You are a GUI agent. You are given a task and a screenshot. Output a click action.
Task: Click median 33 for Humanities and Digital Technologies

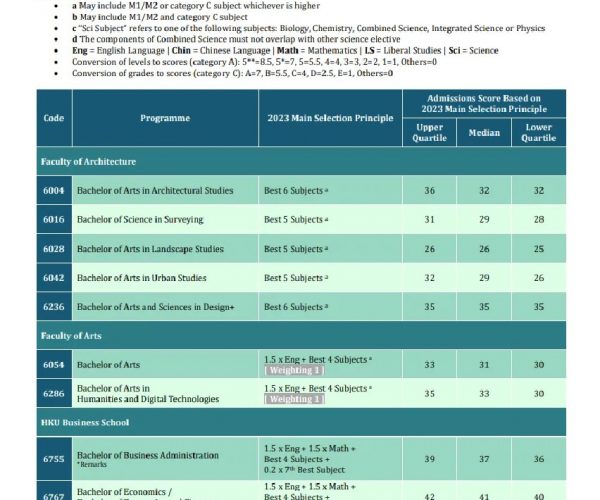[484, 393]
